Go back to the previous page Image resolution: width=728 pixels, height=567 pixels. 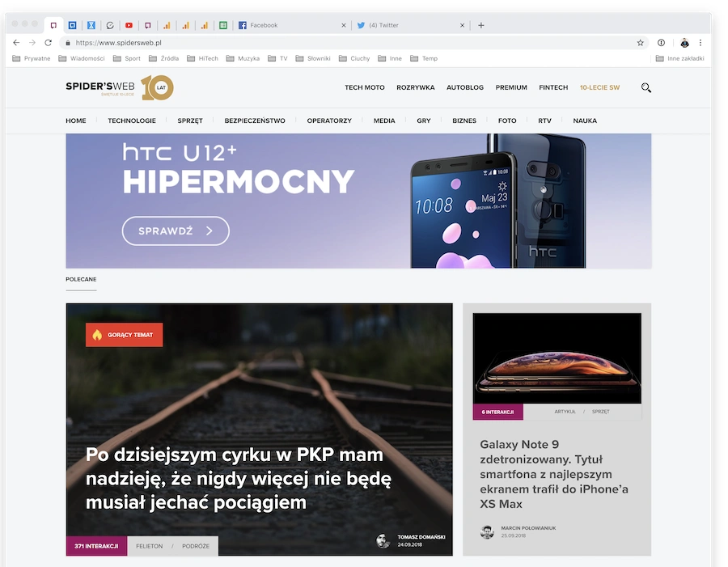pyautogui.click(x=16, y=43)
